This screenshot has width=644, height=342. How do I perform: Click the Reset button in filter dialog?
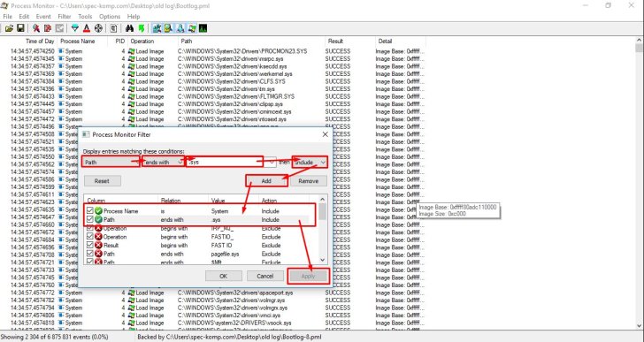[102, 181]
